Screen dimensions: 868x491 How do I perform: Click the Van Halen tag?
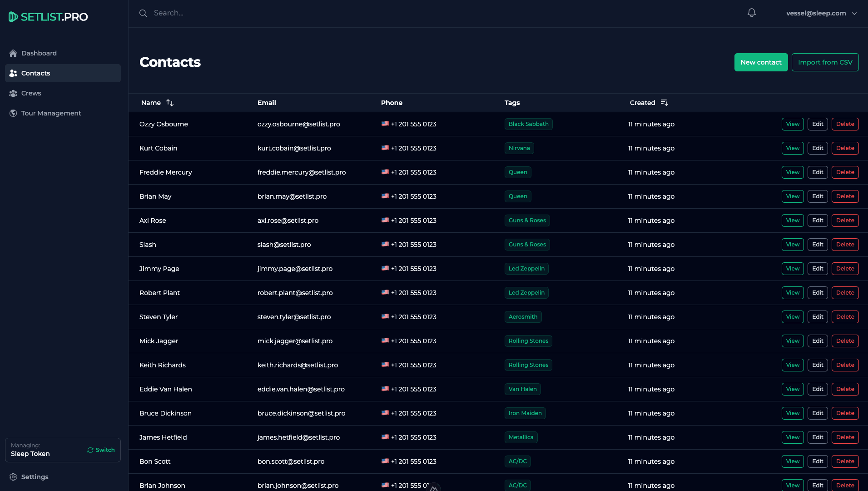click(x=523, y=389)
